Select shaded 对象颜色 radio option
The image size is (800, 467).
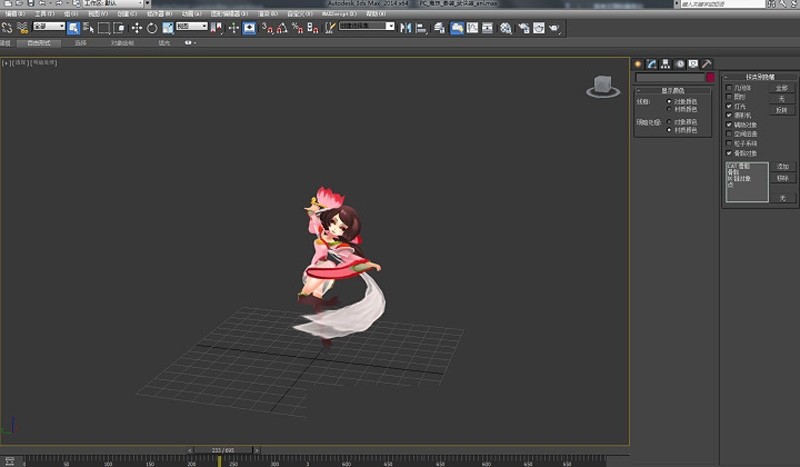(x=669, y=122)
